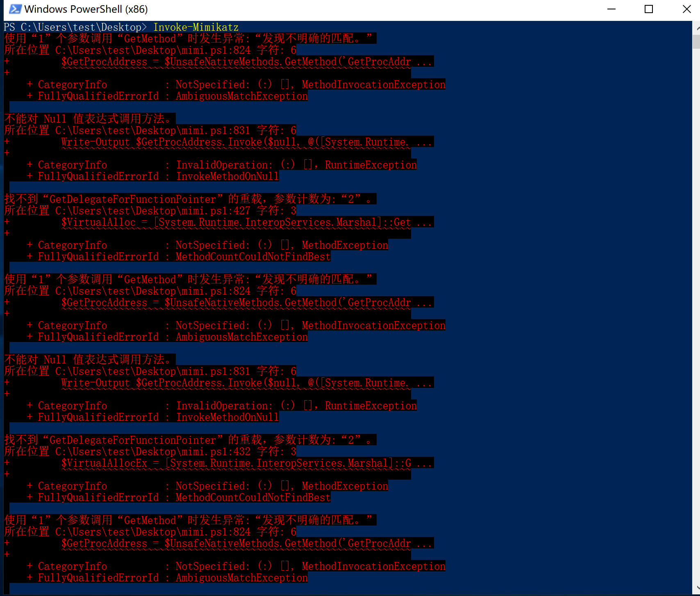The width and height of the screenshot is (700, 596).
Task: Click the "$VirtualAlloc =" code line
Action: (x=236, y=222)
